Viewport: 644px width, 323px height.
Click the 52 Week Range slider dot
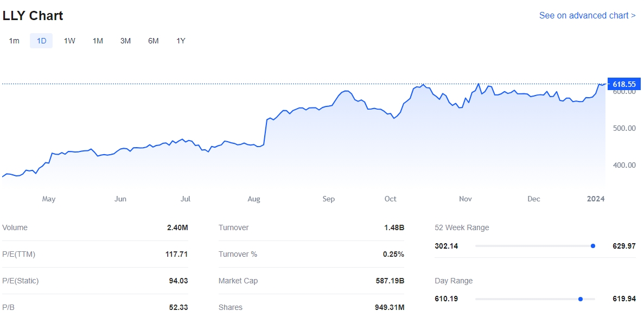pos(593,246)
